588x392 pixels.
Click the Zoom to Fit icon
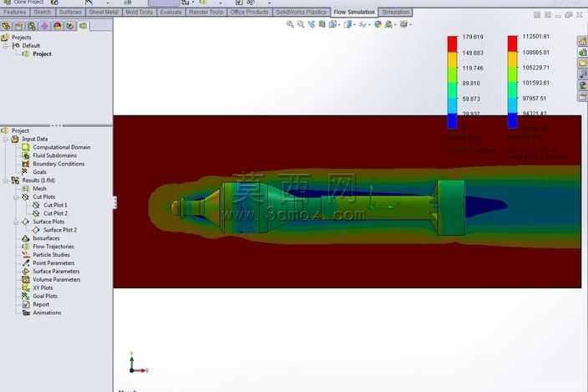(x=291, y=24)
